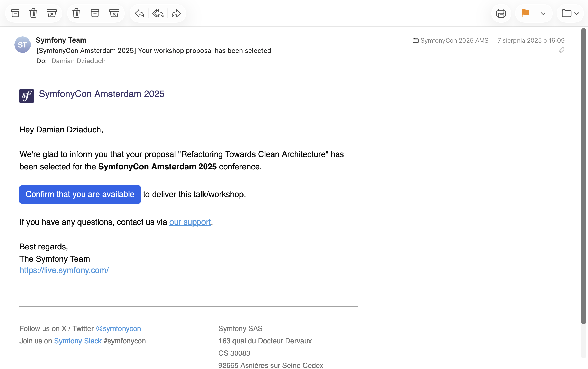Viewport: 588px width, 369px height.
Task: Click the ST sender avatar
Action: [x=23, y=45]
